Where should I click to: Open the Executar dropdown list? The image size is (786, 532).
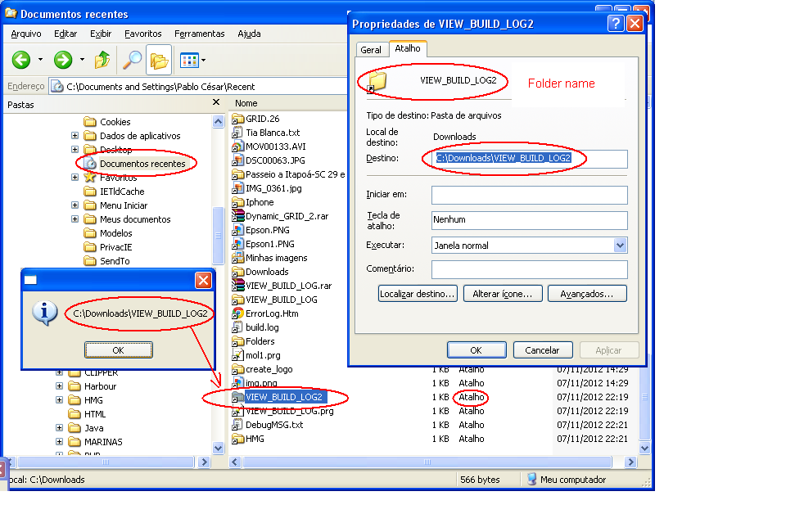click(620, 245)
